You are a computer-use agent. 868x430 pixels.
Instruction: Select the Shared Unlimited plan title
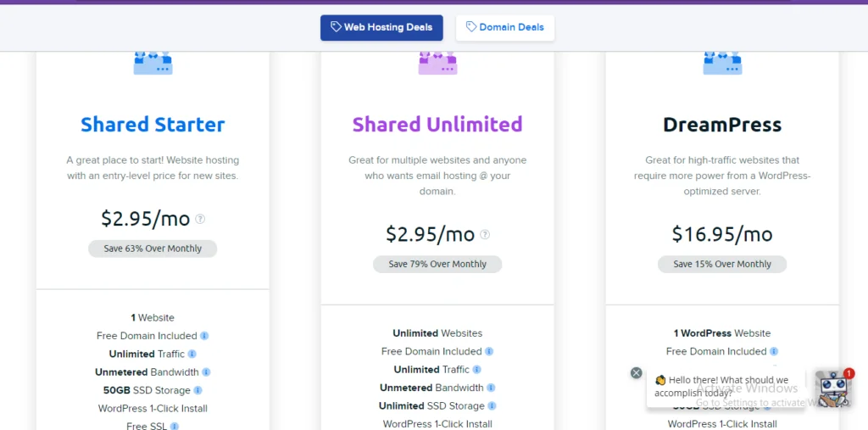437,124
